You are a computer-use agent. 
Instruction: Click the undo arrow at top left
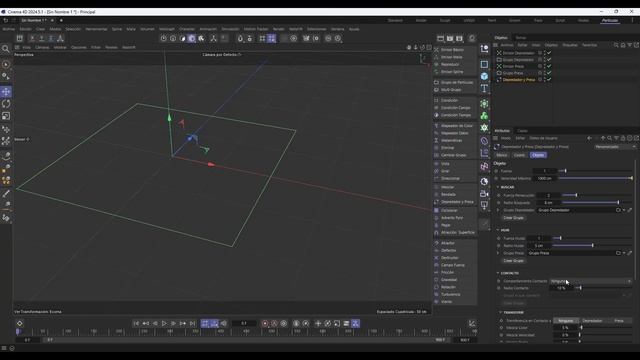pyautogui.click(x=6, y=20)
